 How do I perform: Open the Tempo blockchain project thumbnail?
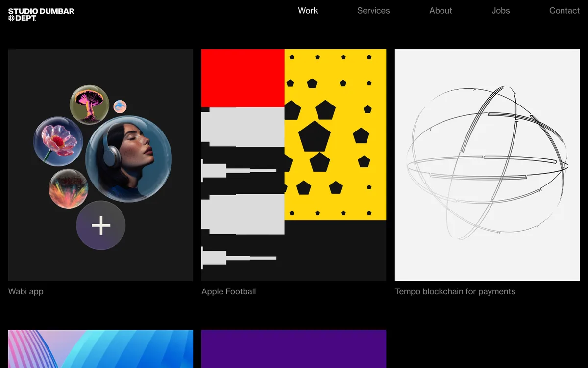[x=487, y=165]
